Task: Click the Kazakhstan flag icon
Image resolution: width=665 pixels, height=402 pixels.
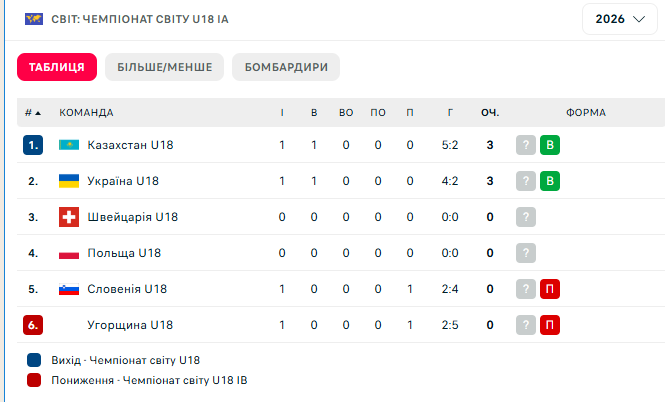Action: tap(69, 145)
